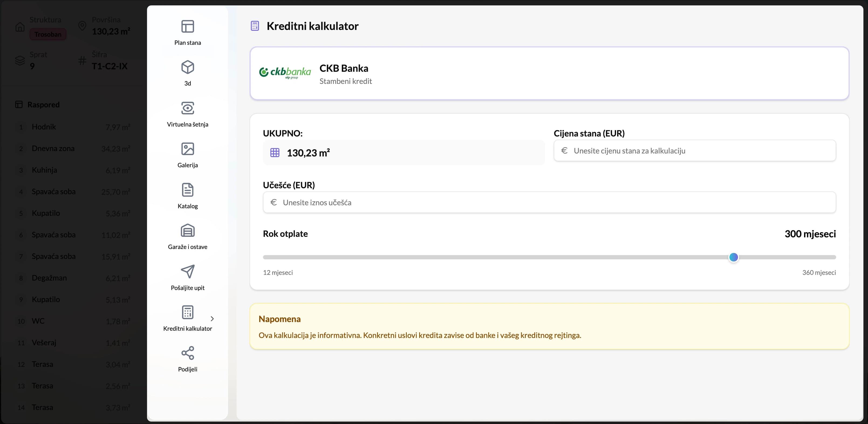Click the euro icon in Cijena stana field

tap(564, 150)
